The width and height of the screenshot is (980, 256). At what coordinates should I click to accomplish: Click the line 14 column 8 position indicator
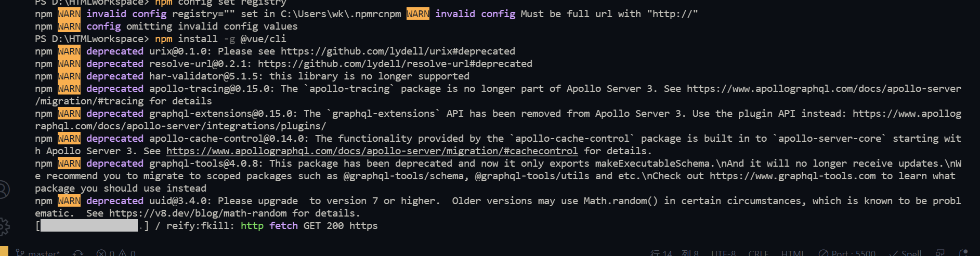pos(674,253)
